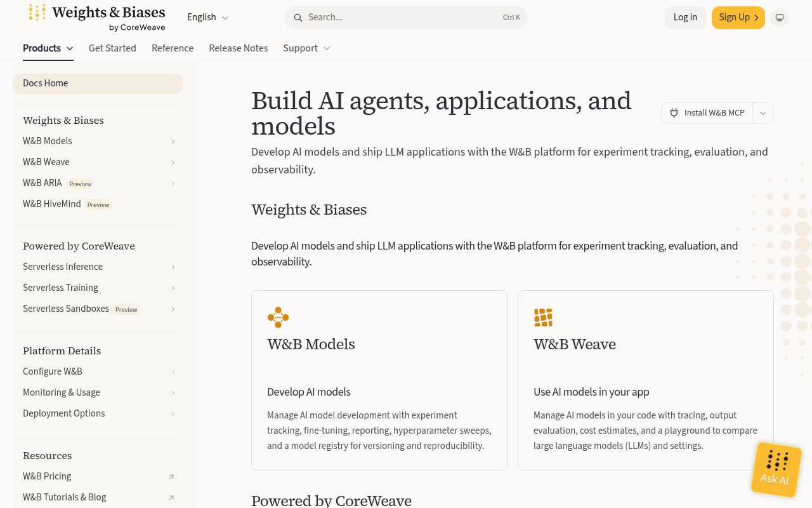Open the Support dropdown tab
Viewport: 812px width, 508px height.
click(x=307, y=48)
